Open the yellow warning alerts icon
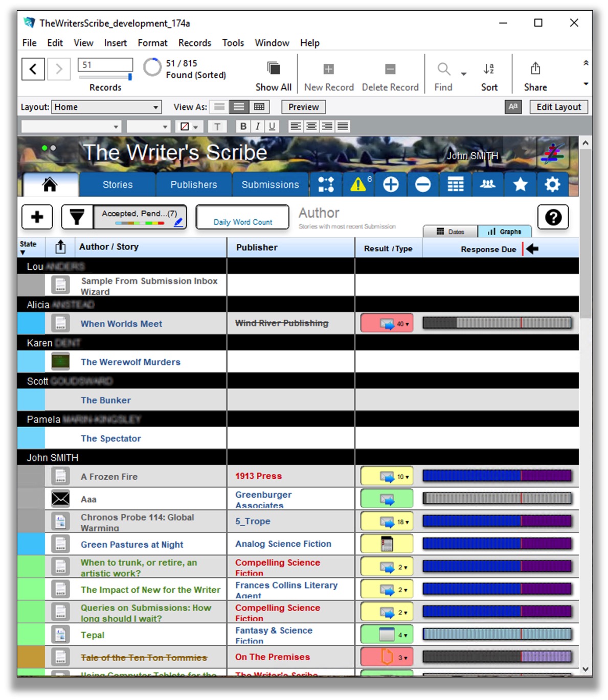This screenshot has width=608, height=700. pos(358,184)
